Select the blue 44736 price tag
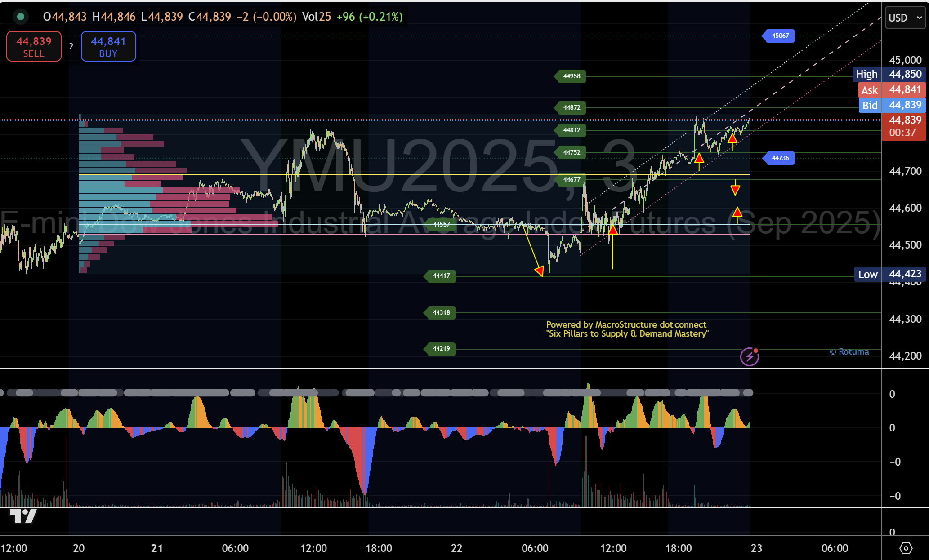Viewport: 929px width, 560px height. 780,158
